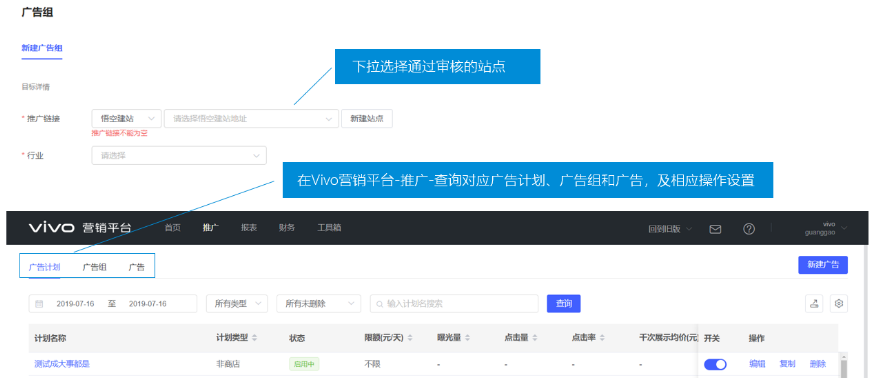The image size is (869, 392).
Task: Click the vivo logo
Action: click(x=52, y=227)
